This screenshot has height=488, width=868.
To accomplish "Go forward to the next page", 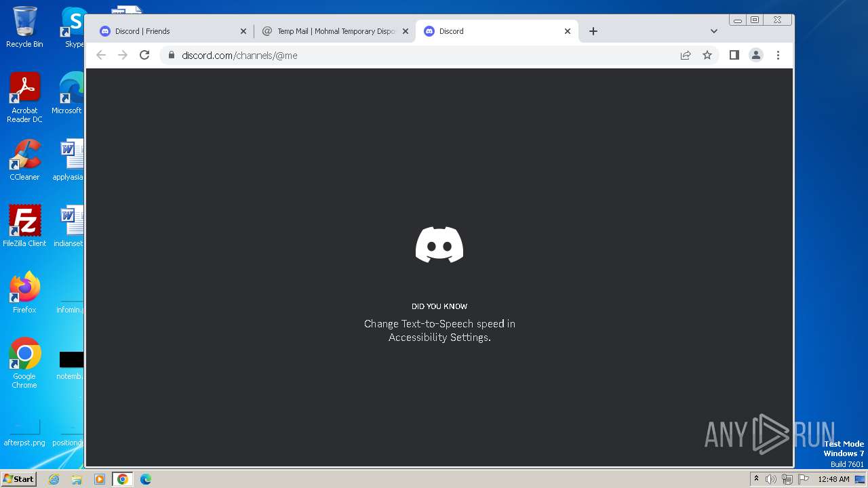I will [x=123, y=55].
